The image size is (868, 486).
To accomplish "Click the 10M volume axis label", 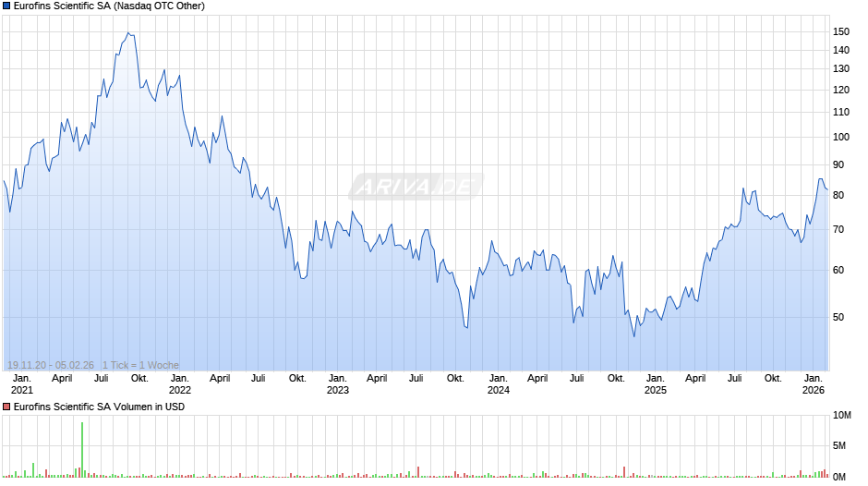I will 842,416.
